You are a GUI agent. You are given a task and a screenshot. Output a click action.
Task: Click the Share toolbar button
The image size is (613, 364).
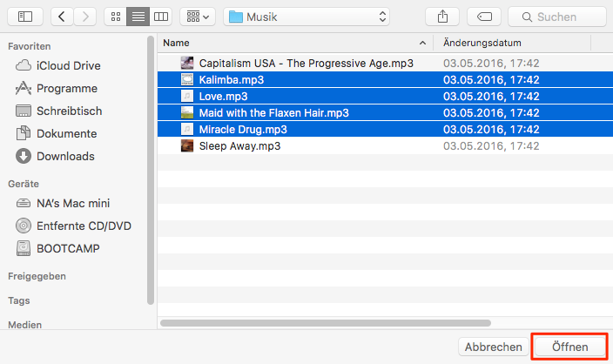pos(442,17)
